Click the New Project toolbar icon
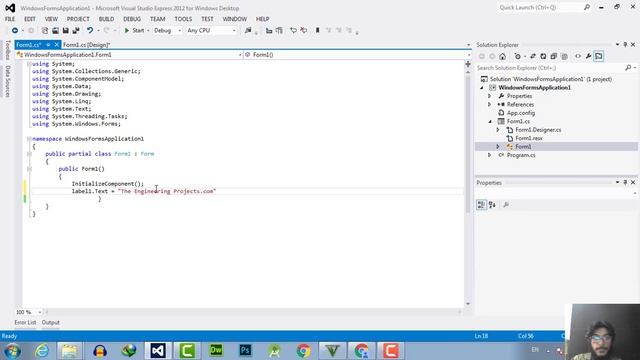 point(45,31)
